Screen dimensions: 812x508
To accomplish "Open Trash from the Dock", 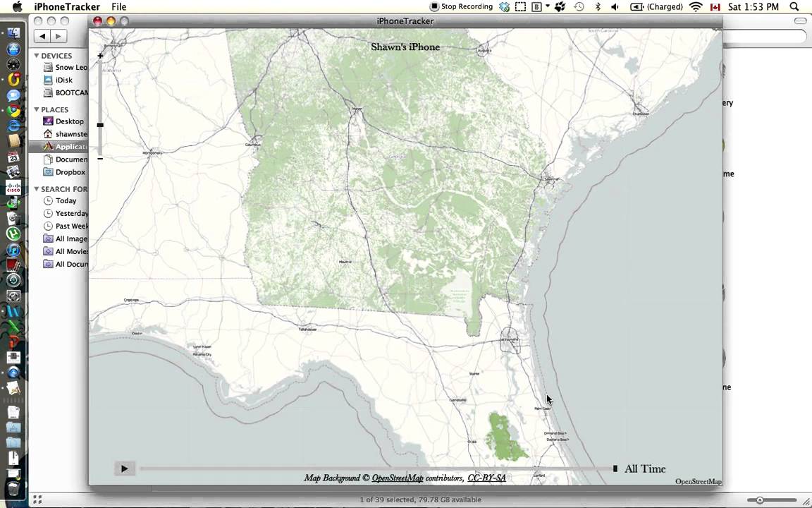I will point(13,488).
